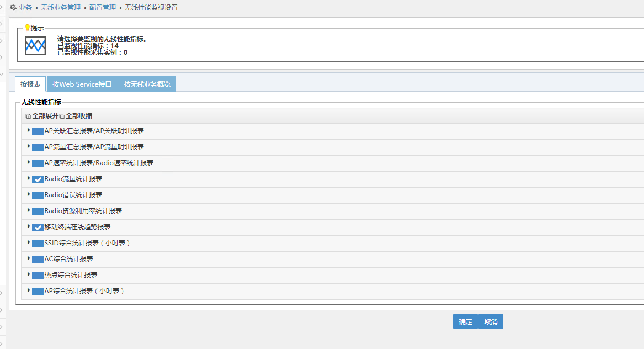Expand AP关联汇总报表/AP关联明细报表 row
This screenshot has width=644, height=349.
point(29,130)
